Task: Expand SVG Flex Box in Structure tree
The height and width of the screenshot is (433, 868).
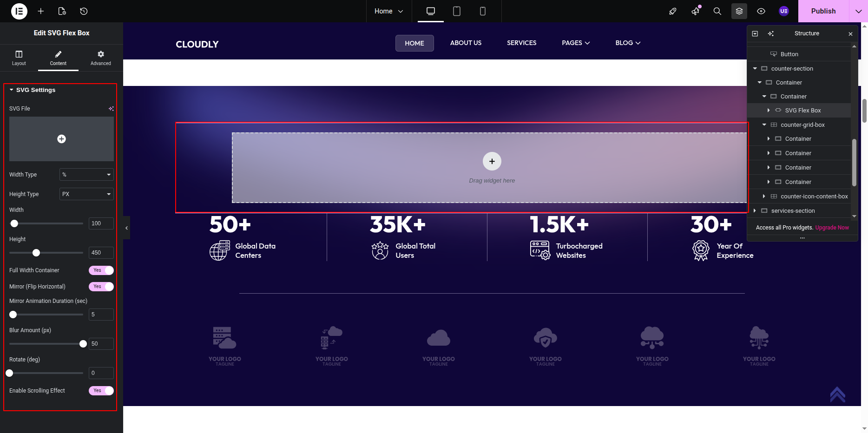Action: (x=769, y=111)
